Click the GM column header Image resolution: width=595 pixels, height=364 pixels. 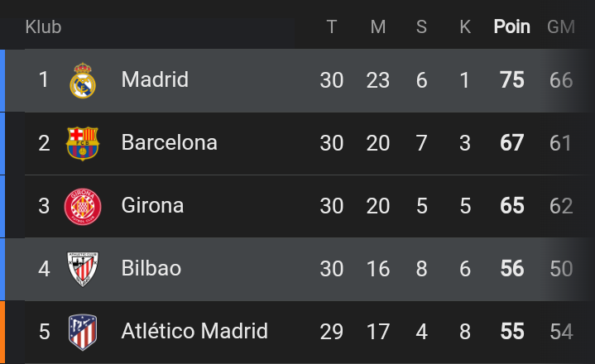pos(561,27)
